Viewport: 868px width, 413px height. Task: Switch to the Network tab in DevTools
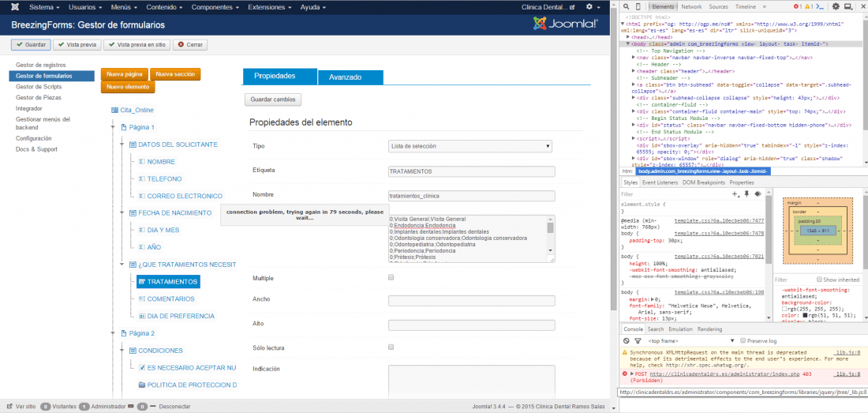[691, 6]
